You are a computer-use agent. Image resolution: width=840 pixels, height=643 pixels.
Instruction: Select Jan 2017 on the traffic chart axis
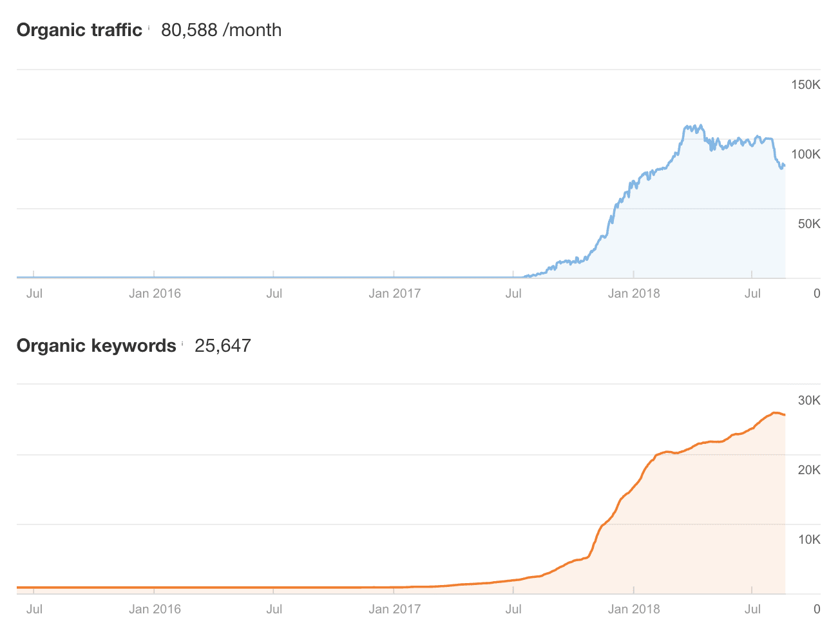tap(394, 294)
